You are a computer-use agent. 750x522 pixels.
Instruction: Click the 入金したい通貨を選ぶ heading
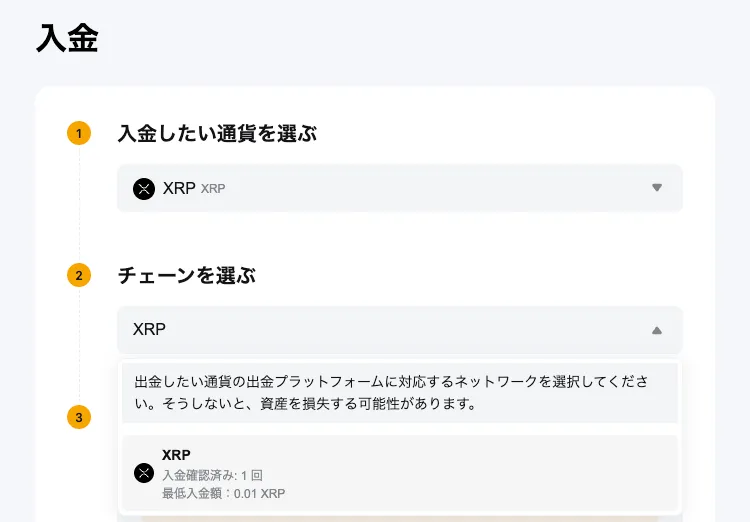[x=217, y=133]
